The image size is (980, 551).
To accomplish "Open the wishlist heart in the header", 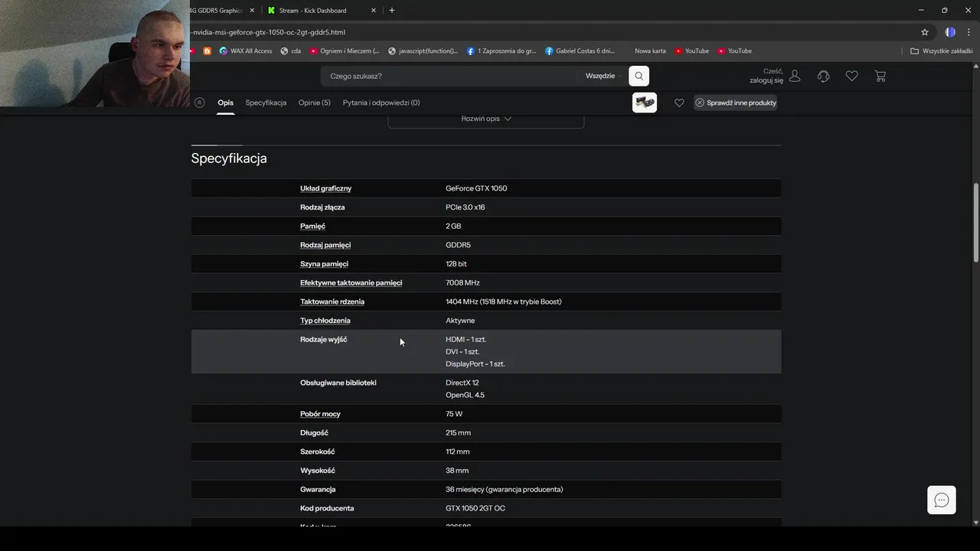I will click(851, 76).
